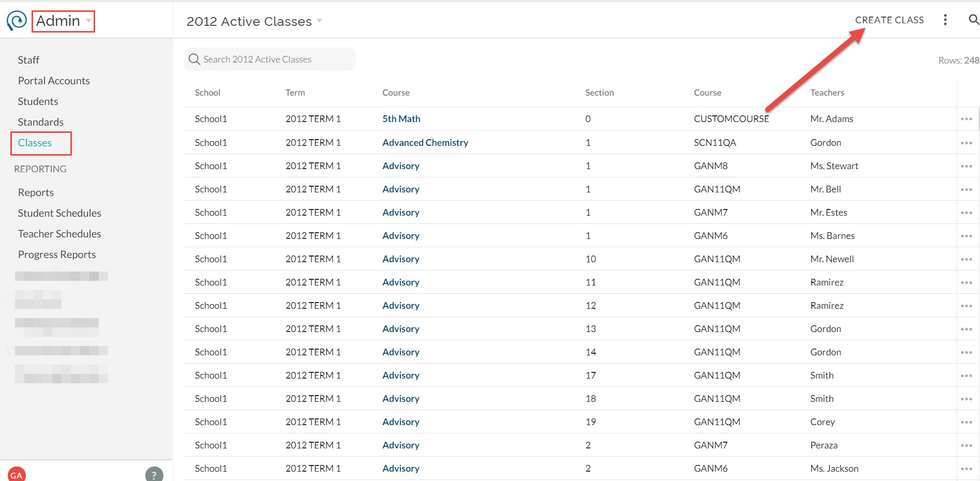The height and width of the screenshot is (481, 980).
Task: Sort by the School column header
Action: pyautogui.click(x=207, y=93)
